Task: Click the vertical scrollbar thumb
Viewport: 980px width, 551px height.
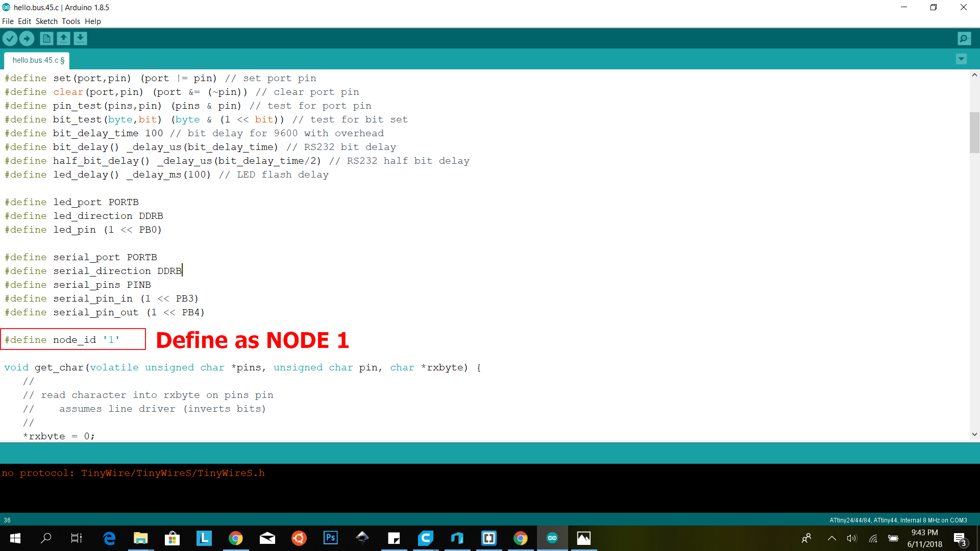Action: click(x=974, y=133)
